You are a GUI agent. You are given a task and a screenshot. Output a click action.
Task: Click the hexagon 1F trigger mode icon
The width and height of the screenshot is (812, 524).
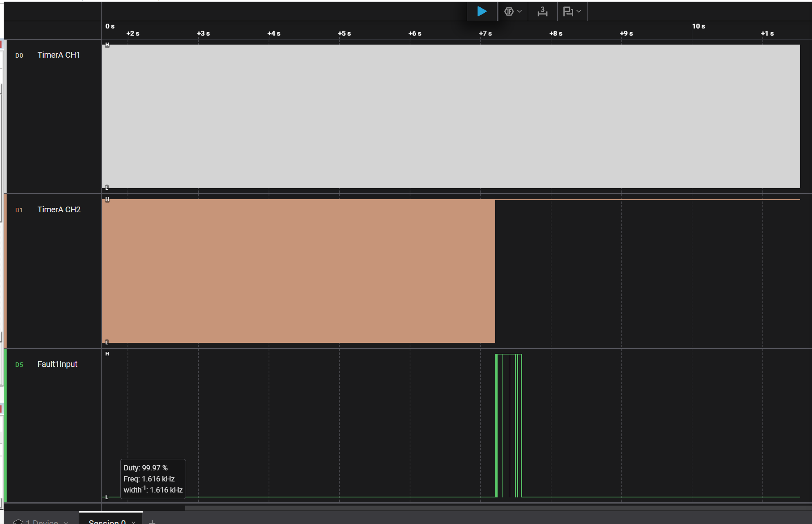click(x=509, y=11)
